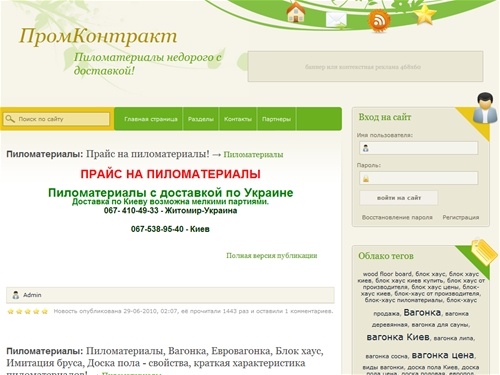The image size is (500, 375).
Task: Select the wood floor board tag
Action: [387, 274]
